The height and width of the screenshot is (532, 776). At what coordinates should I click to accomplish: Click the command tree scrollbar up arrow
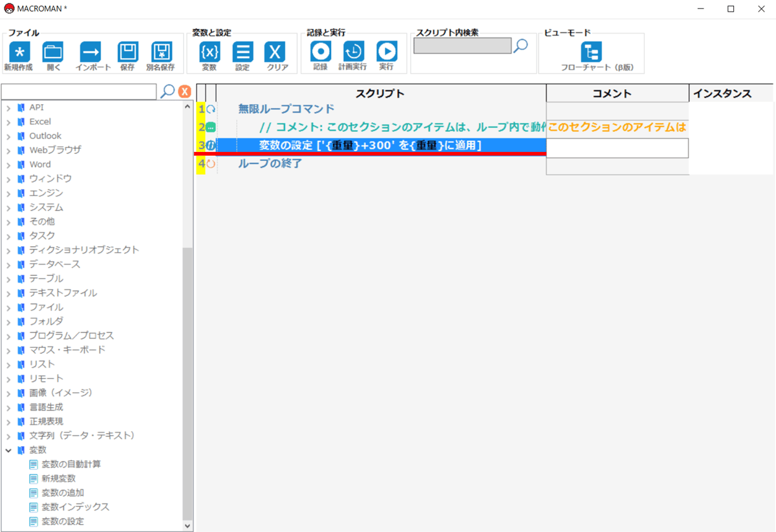(x=188, y=107)
